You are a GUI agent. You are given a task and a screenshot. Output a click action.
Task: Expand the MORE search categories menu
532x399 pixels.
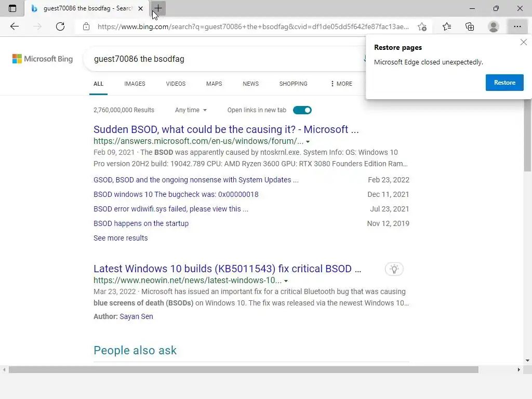[x=341, y=84]
